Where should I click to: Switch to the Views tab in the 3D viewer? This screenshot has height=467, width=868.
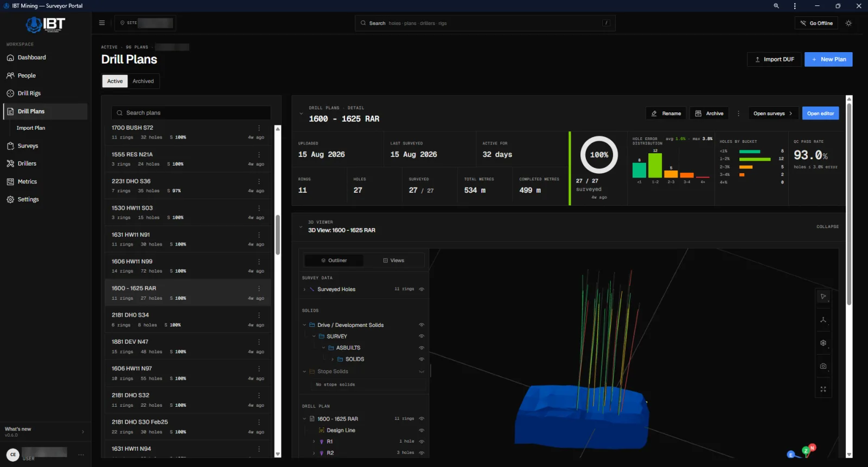394,261
